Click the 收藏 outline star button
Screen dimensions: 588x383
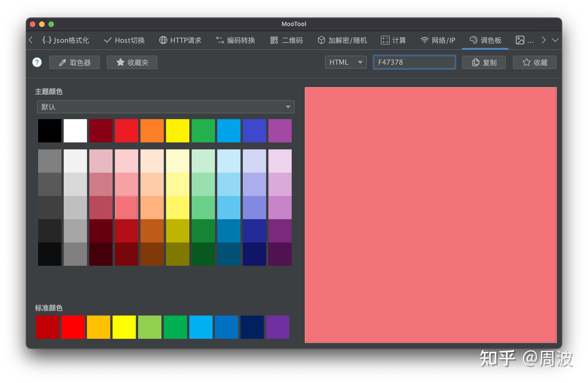pyautogui.click(x=535, y=62)
